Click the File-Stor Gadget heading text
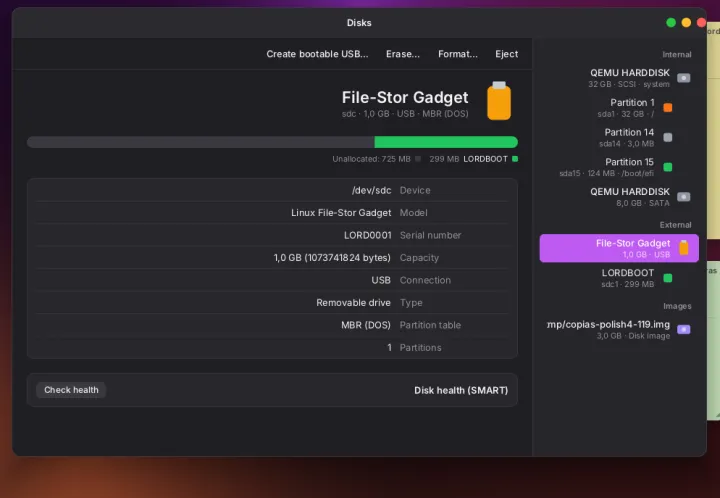Screen dimensions: 720x498 [405, 97]
